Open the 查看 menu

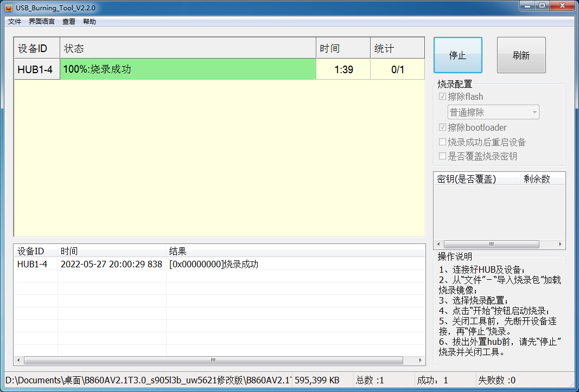[68, 21]
